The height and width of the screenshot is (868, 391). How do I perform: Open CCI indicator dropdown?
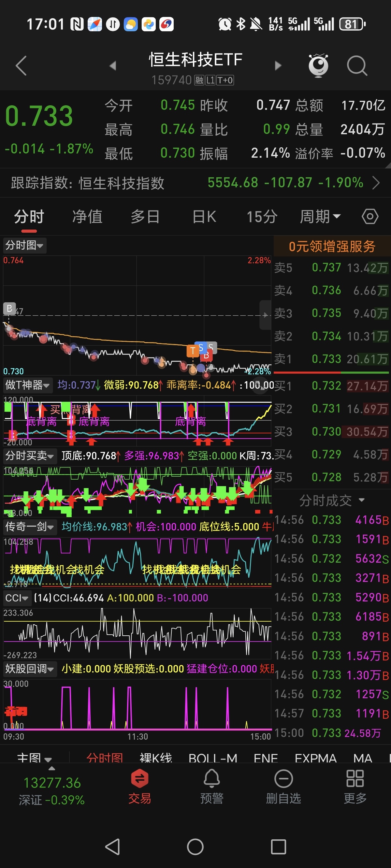pyautogui.click(x=17, y=598)
